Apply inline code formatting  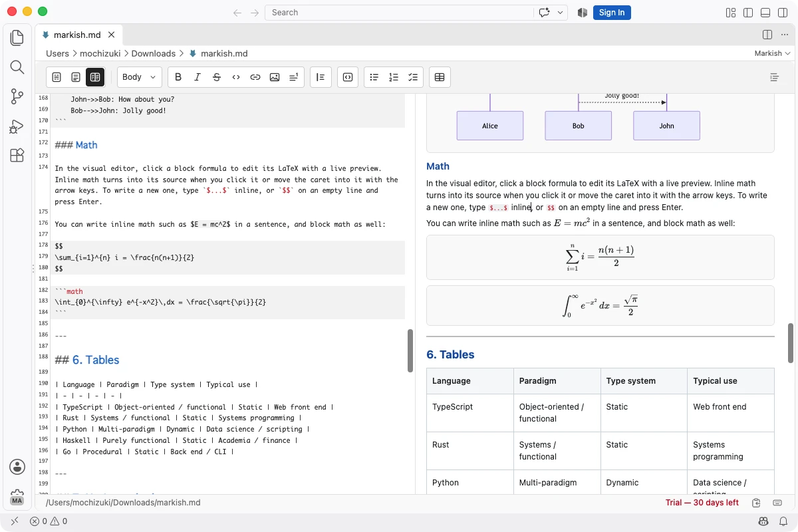[236, 77]
